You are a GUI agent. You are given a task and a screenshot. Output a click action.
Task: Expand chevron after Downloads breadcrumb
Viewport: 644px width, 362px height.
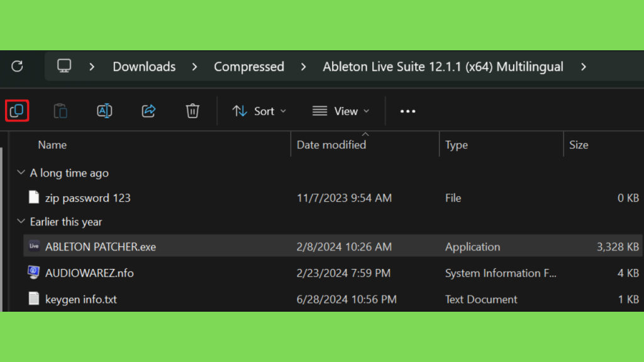coord(195,67)
